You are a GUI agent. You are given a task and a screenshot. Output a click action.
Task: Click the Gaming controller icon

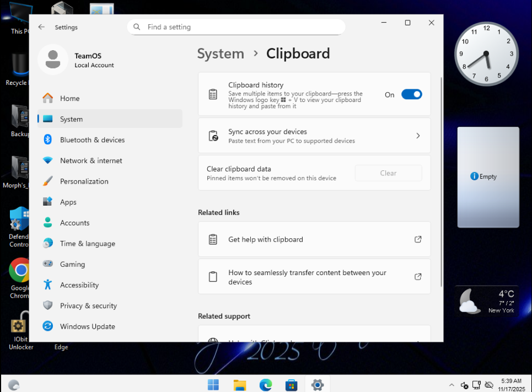tap(48, 264)
